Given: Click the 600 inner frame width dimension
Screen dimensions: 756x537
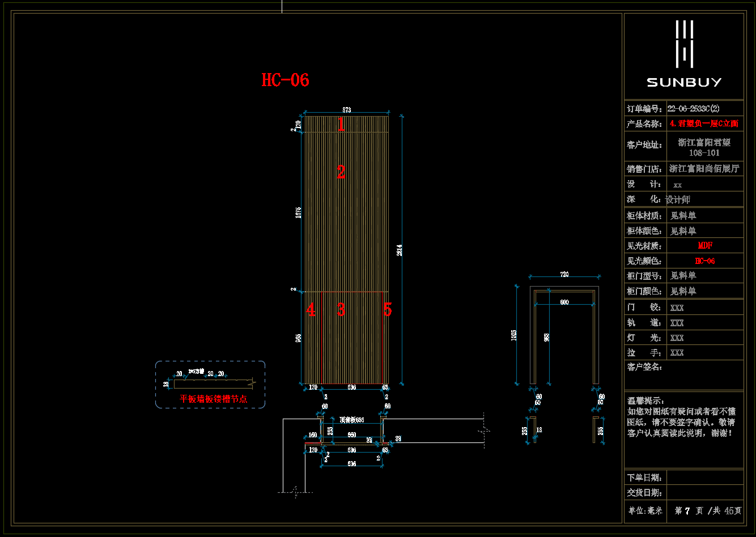Looking at the screenshot, I should pyautogui.click(x=564, y=302).
